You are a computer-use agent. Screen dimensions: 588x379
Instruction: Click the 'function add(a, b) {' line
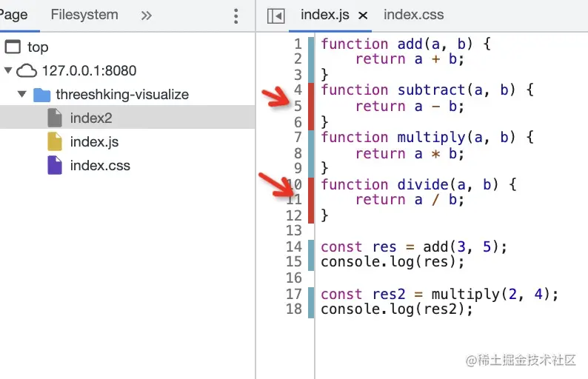click(x=406, y=44)
